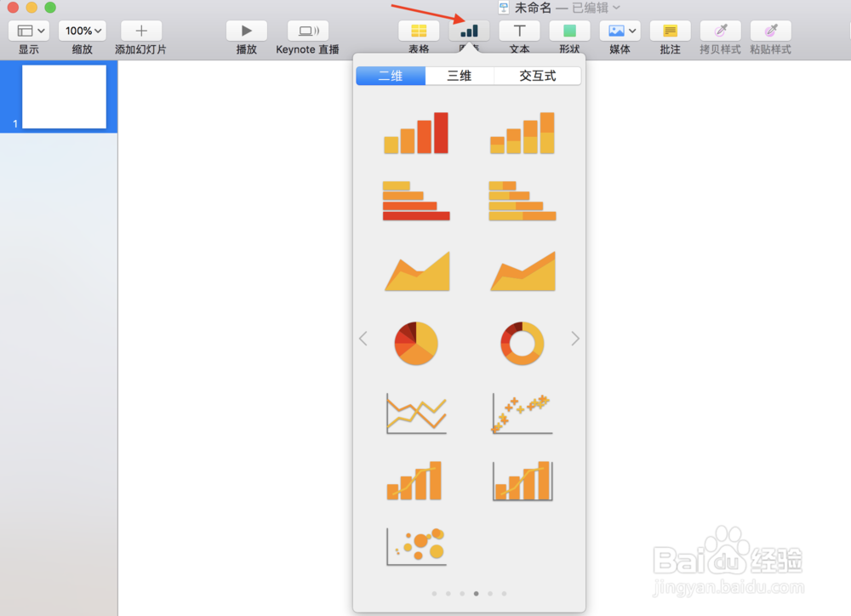
Task: Insert the 2D column chart
Action: tap(416, 133)
